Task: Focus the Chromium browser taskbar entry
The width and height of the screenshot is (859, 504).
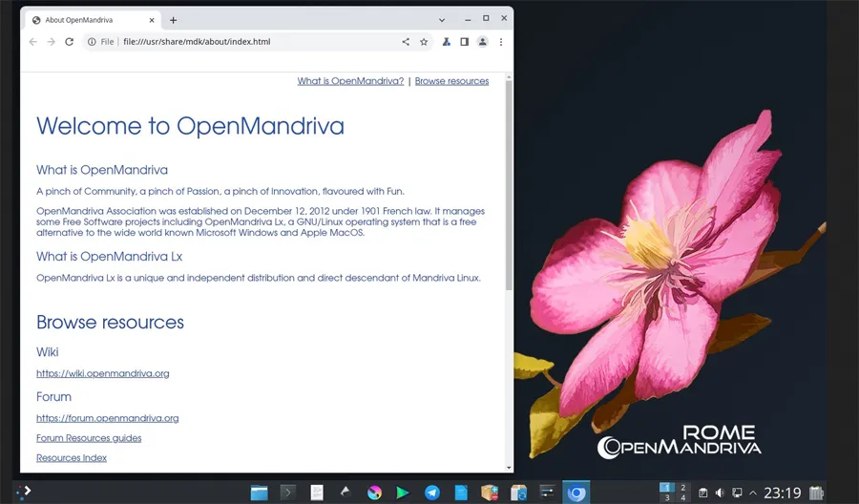Action: click(x=576, y=493)
